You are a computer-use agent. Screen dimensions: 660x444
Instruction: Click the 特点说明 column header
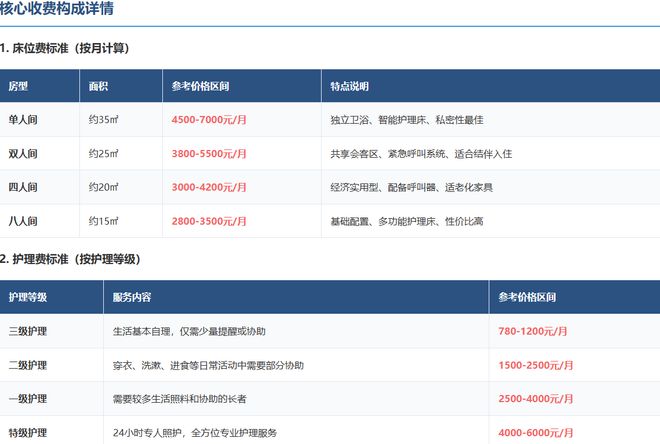349,86
